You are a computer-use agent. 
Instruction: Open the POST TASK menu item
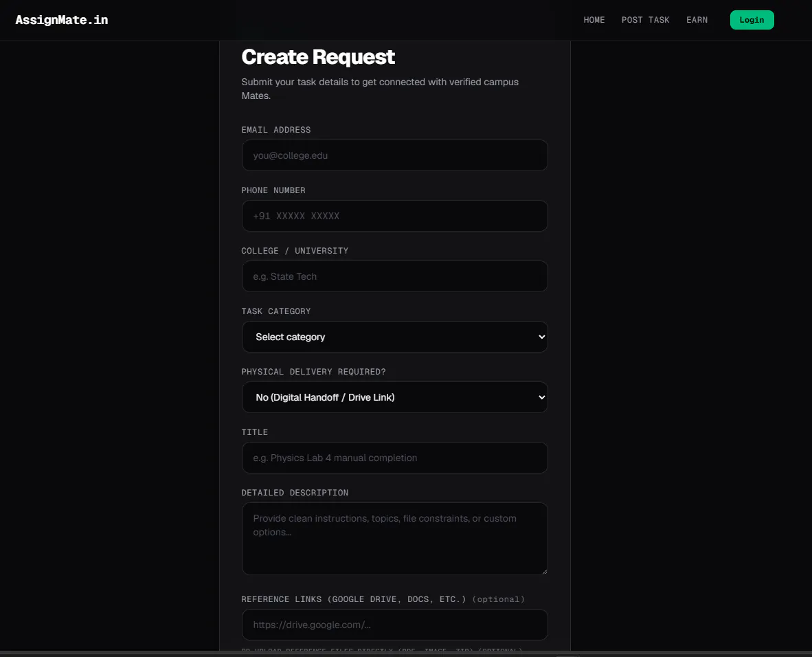645,20
